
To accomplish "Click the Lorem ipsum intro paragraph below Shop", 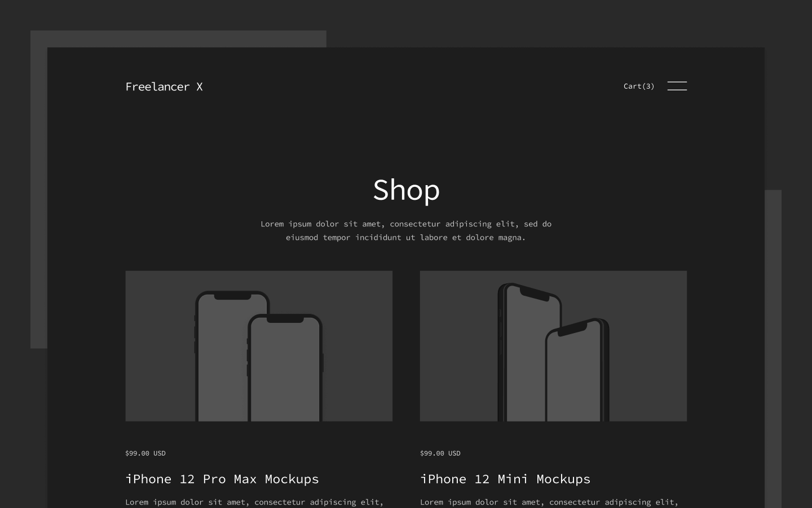I will click(406, 230).
